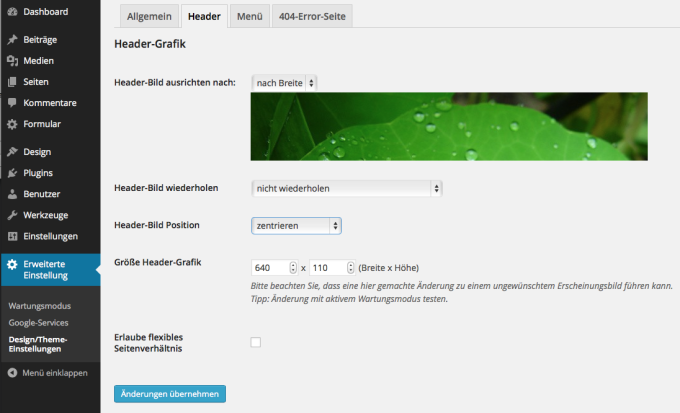This screenshot has width=680, height=413.
Task: Click the Dashboard gauge icon
Action: 12,12
